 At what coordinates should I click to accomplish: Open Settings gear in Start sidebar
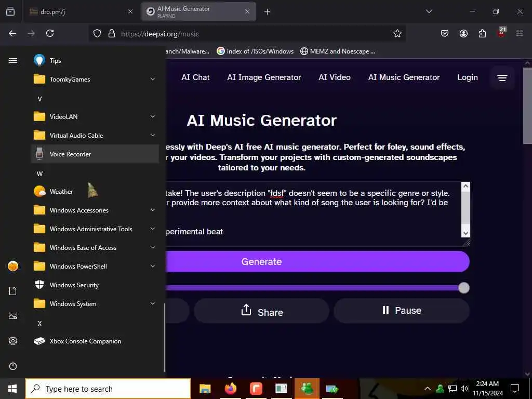[x=13, y=341]
